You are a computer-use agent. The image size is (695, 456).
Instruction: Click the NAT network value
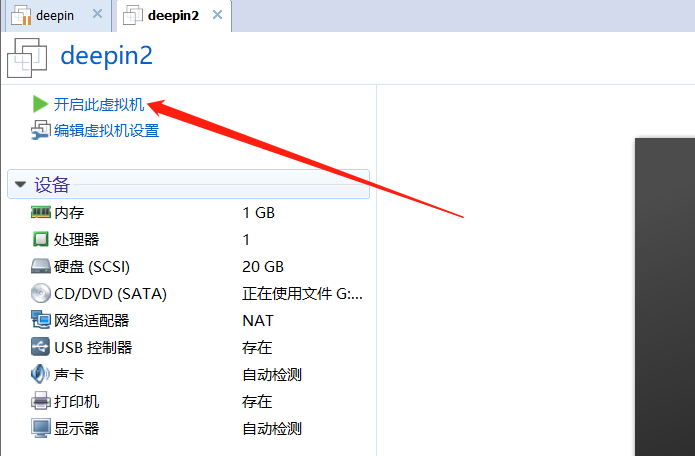pos(258,320)
